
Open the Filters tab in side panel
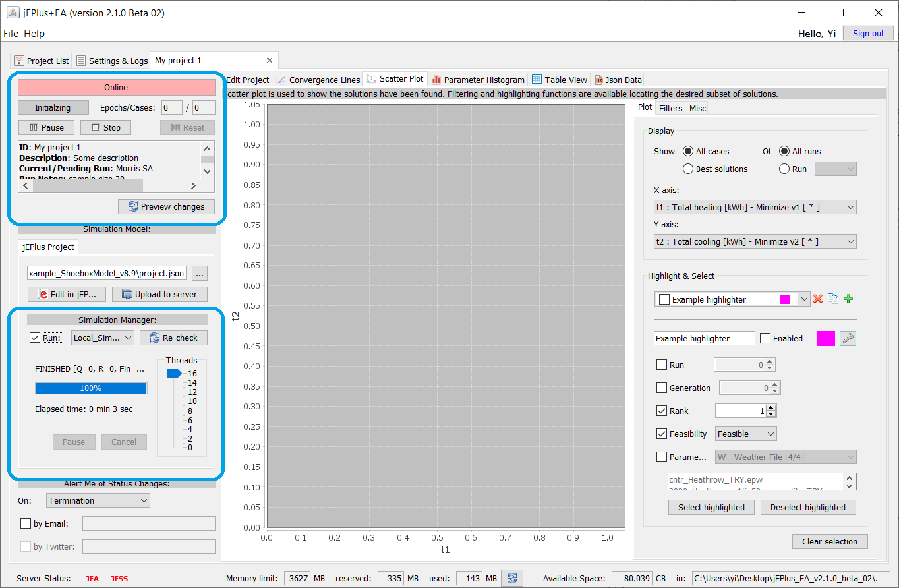click(x=670, y=108)
